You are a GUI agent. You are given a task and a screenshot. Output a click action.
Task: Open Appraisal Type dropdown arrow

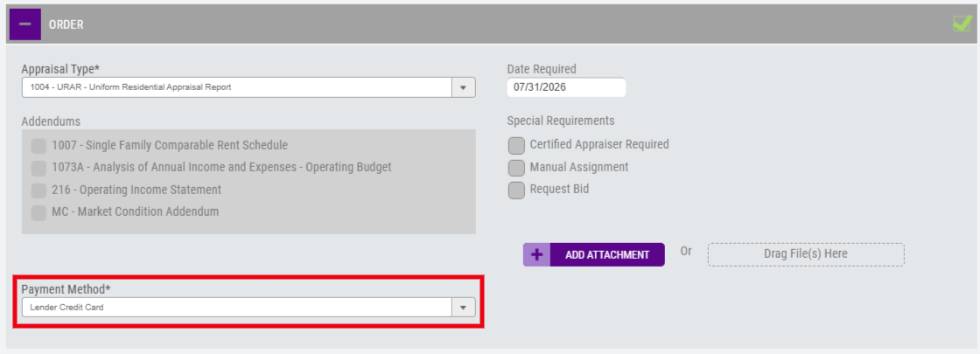463,87
